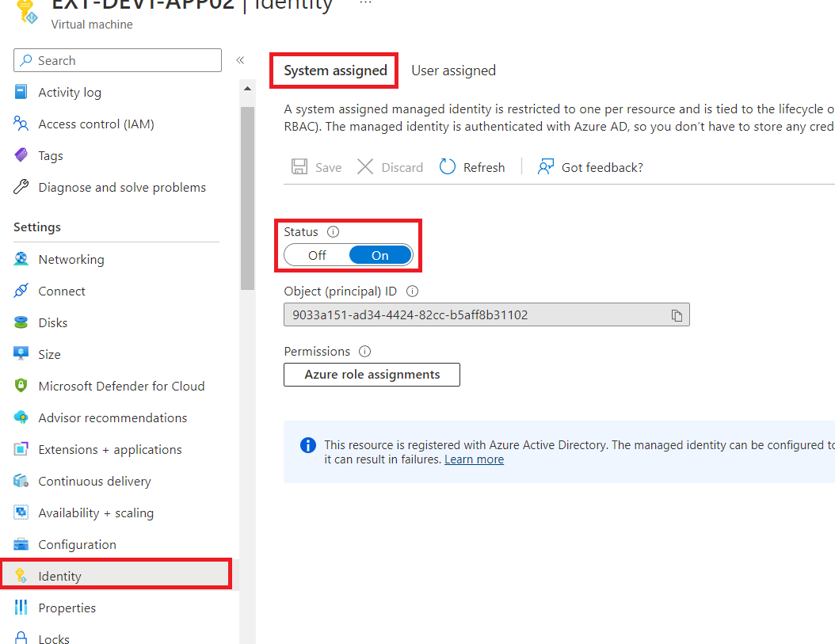Click Got feedback? text button
Viewport: 835px width, 644px height.
pos(602,167)
